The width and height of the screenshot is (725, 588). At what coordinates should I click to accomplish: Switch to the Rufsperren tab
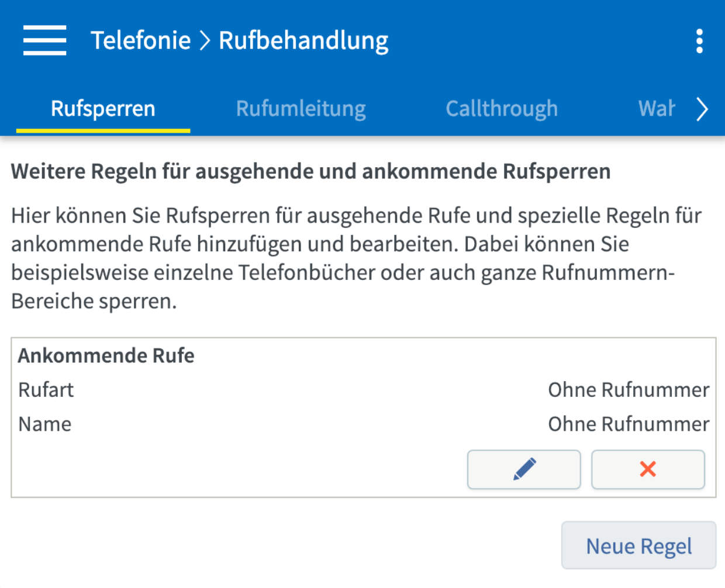(103, 109)
